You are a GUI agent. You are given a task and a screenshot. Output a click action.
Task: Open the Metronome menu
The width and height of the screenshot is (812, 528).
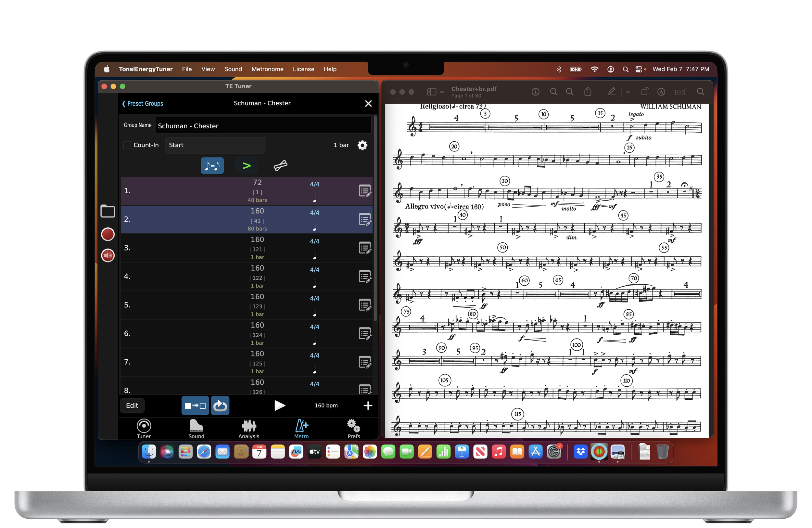click(268, 69)
